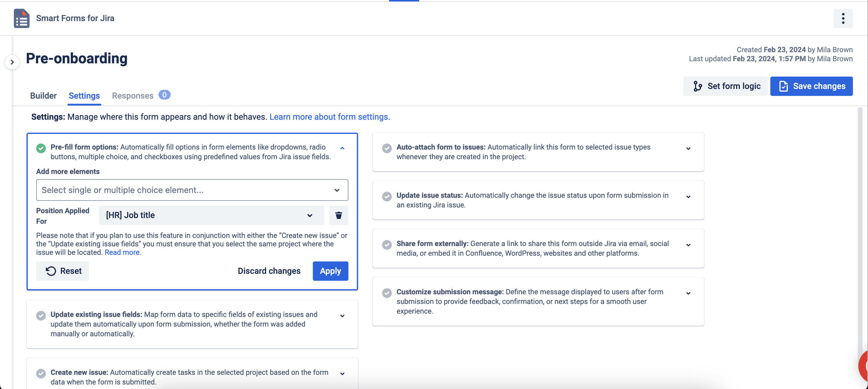The image size is (868, 389).
Task: Click the Responses count badge
Action: [x=164, y=95]
